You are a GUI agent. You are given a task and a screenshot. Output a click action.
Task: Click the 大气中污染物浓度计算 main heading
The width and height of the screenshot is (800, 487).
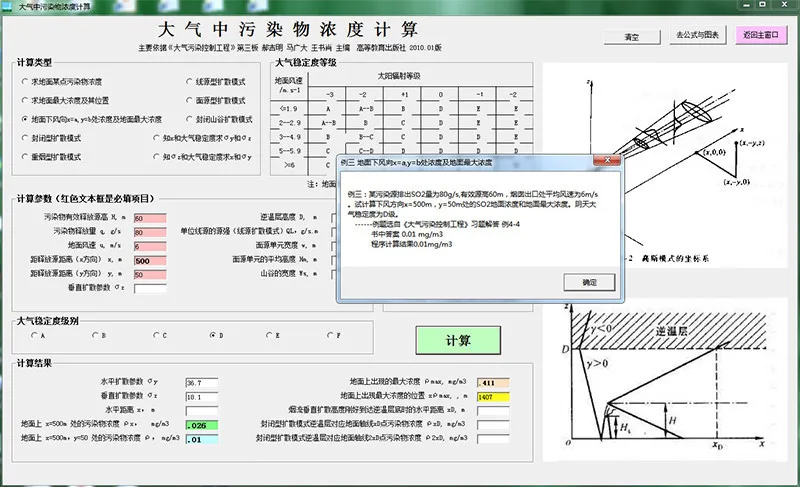(x=288, y=30)
